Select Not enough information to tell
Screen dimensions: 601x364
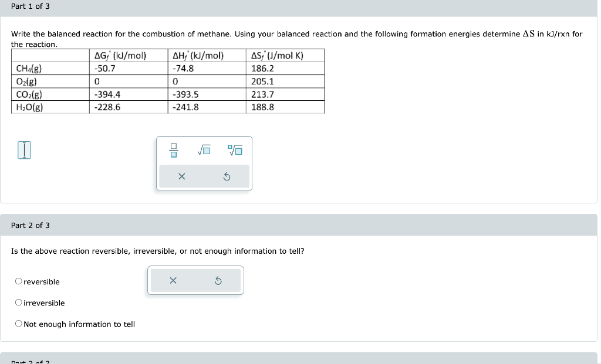pos(18,323)
